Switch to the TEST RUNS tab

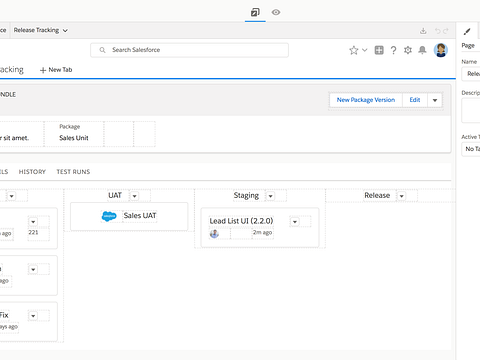[x=73, y=172]
